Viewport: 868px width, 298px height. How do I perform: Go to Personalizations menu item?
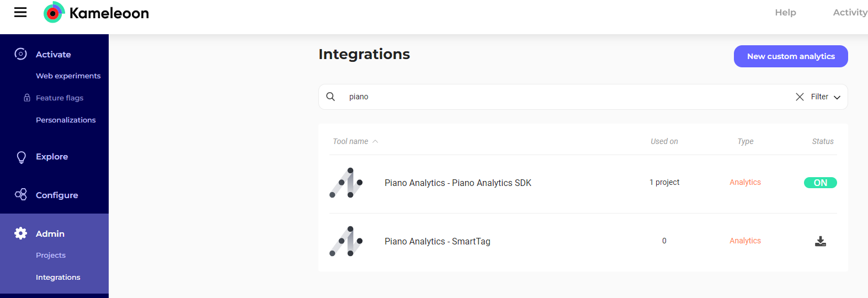click(66, 120)
